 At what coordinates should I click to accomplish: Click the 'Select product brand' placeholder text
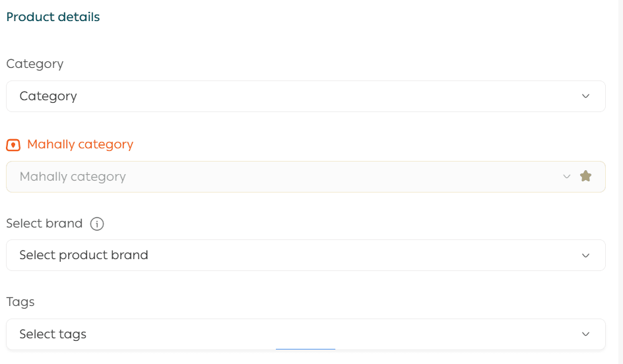click(84, 255)
